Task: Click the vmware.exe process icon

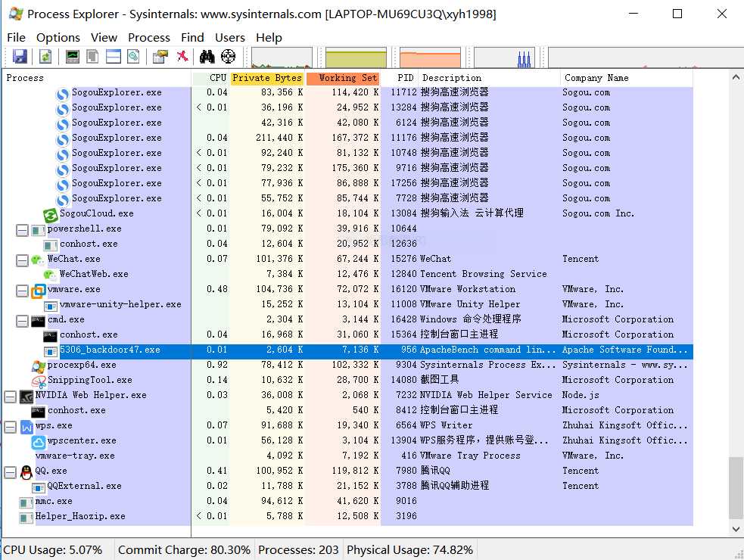Action: point(39,291)
